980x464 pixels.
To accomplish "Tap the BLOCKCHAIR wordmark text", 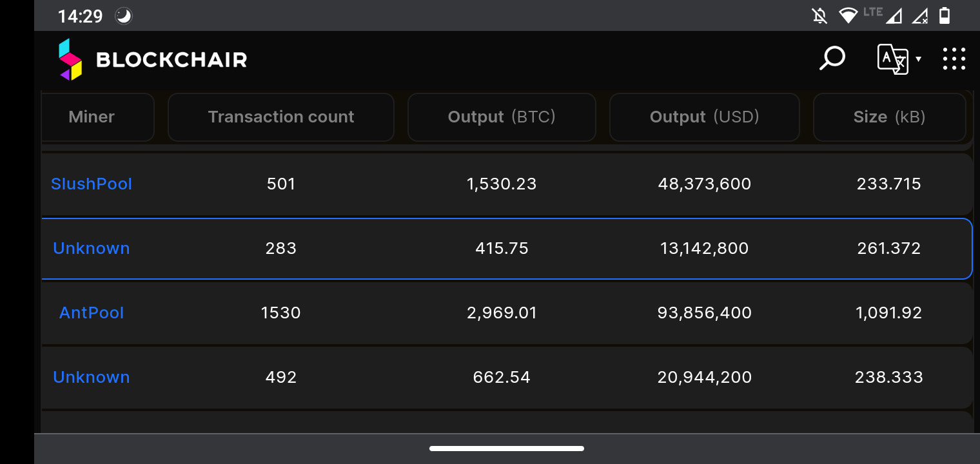I will click(x=171, y=60).
